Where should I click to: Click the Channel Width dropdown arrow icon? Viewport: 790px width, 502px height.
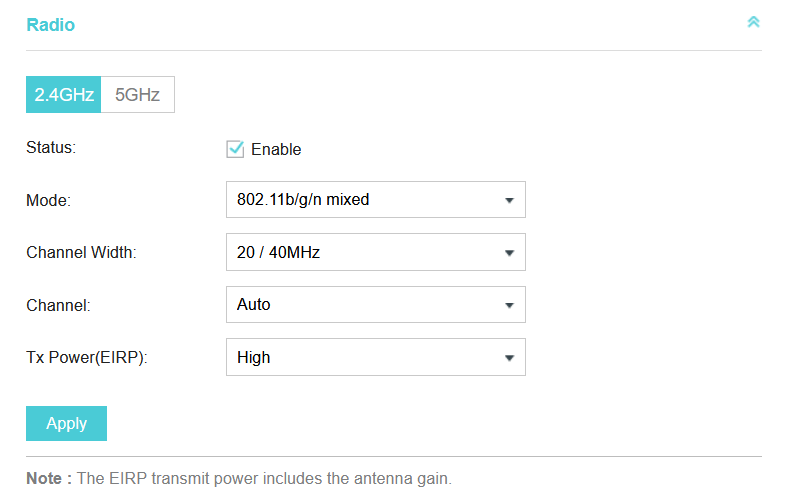click(x=509, y=253)
